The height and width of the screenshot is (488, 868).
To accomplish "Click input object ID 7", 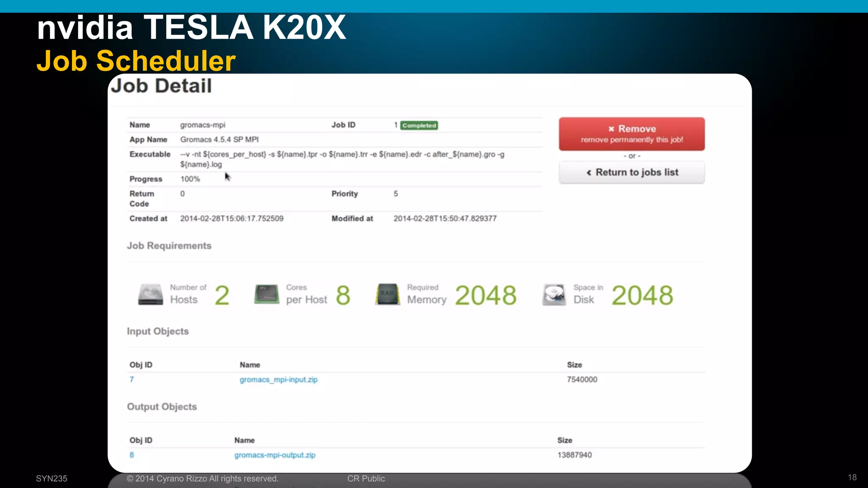I will point(132,380).
